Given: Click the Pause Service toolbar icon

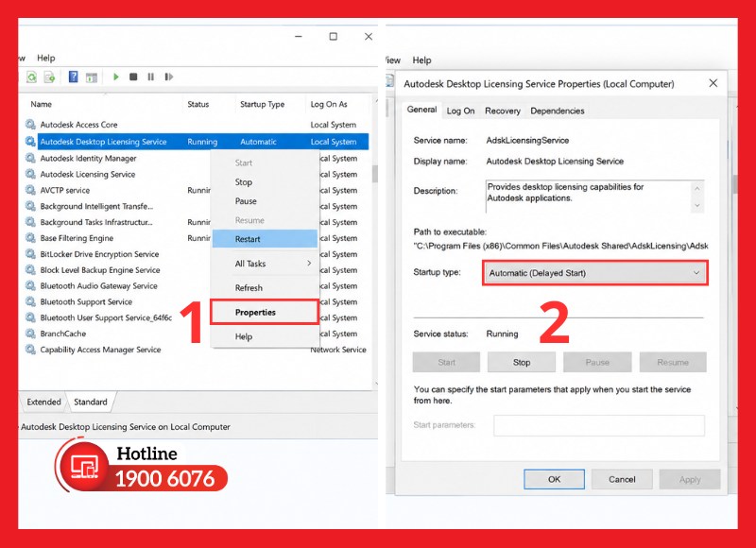Looking at the screenshot, I should point(151,77).
